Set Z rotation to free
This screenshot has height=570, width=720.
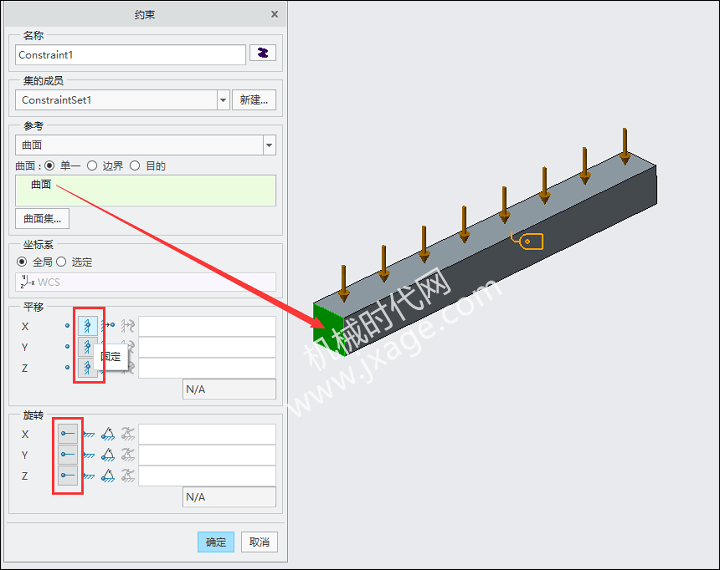68,475
